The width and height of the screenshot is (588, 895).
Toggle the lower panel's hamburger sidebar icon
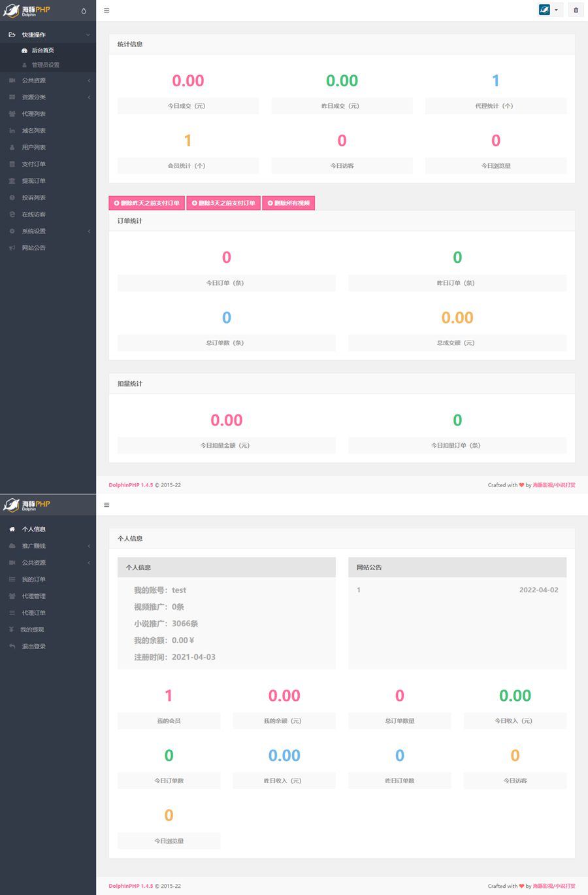point(106,505)
